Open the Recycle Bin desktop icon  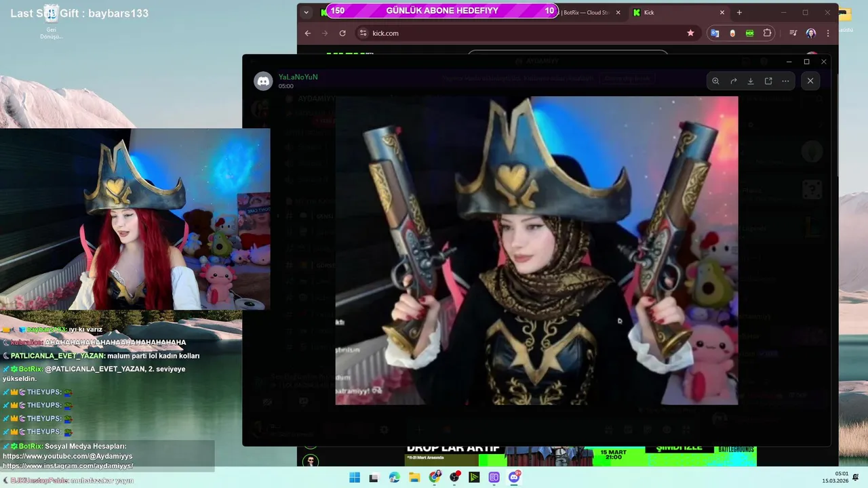(51, 22)
